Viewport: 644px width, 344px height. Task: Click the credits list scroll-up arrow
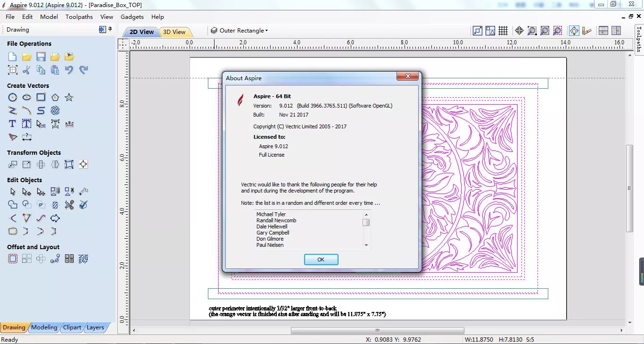366,214
